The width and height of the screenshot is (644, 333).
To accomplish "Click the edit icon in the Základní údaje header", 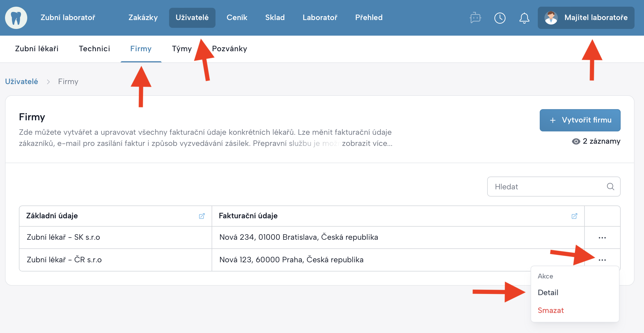I will point(202,216).
